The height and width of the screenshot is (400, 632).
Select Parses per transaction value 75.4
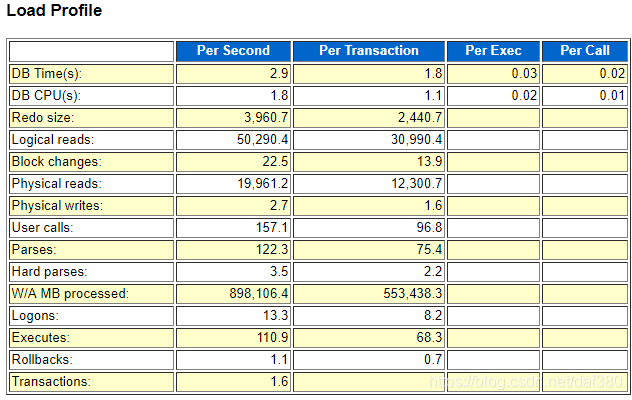pos(430,250)
